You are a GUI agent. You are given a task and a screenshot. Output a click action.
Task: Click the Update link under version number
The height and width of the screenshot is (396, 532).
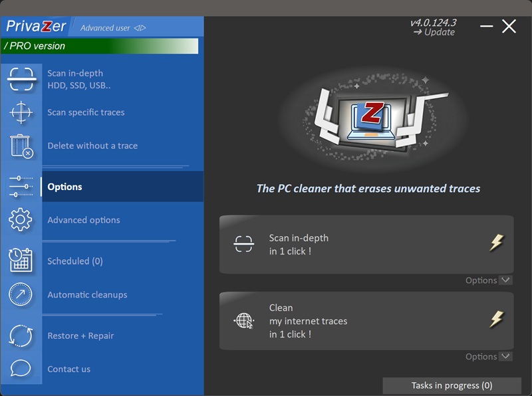tap(434, 32)
